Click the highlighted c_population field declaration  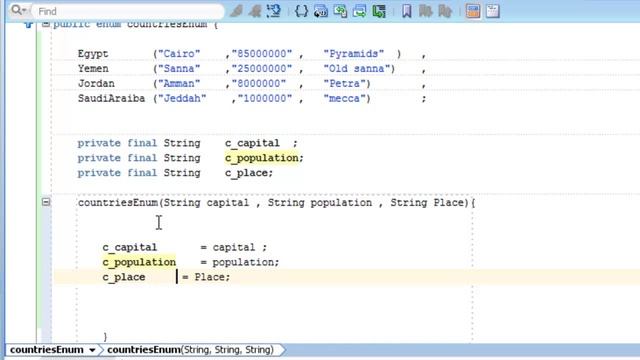262,158
